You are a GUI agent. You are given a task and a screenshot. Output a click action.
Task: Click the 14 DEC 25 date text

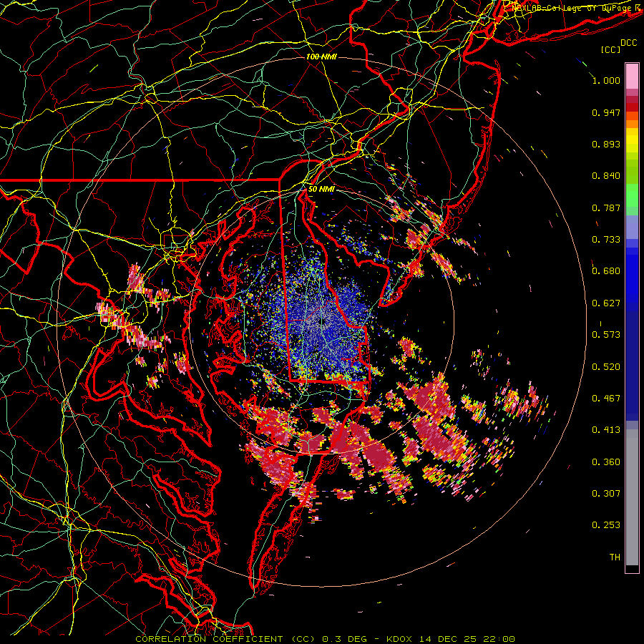click(448, 639)
